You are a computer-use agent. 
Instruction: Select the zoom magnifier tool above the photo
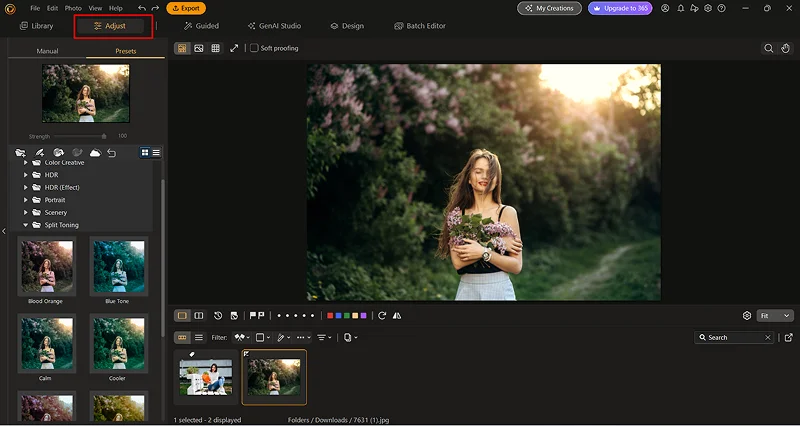tap(768, 48)
